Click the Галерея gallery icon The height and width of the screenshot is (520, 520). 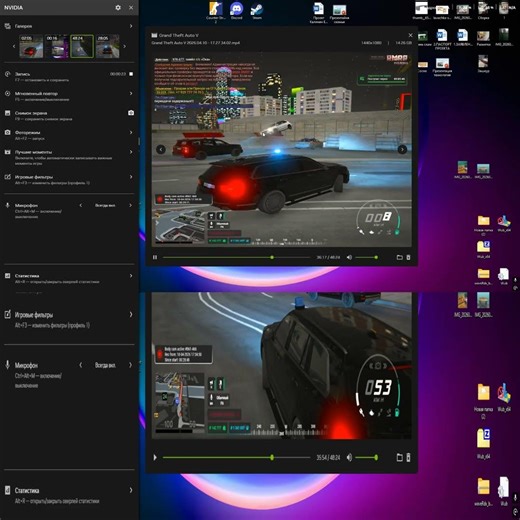7,26
